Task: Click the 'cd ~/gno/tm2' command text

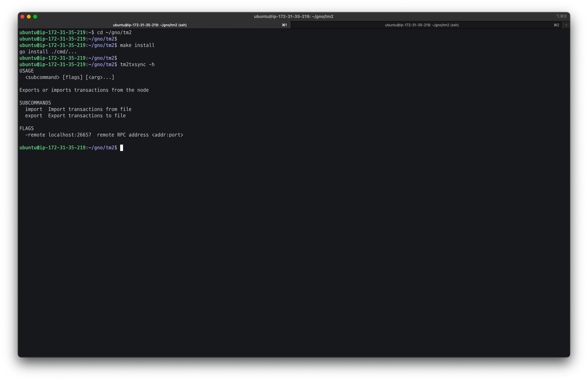Action: click(114, 32)
